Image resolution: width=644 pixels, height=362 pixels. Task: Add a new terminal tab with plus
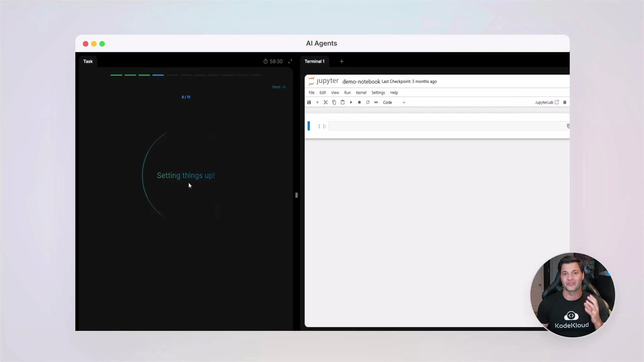click(x=342, y=61)
